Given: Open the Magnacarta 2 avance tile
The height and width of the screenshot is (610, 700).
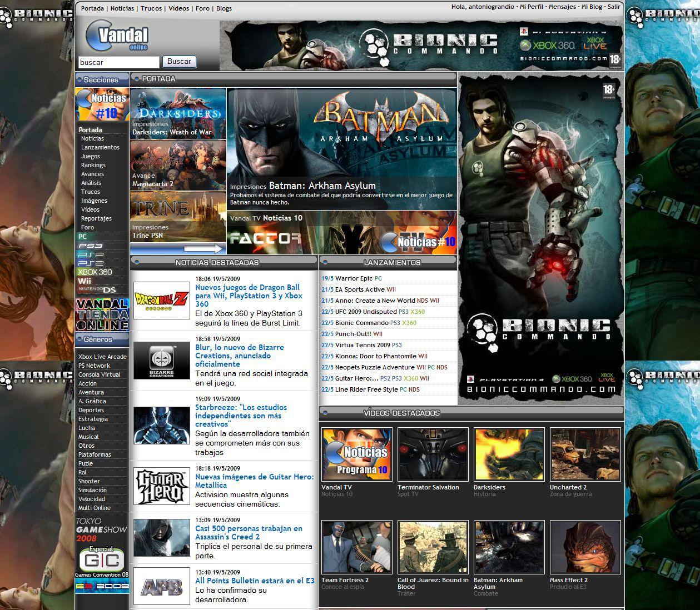Looking at the screenshot, I should [x=178, y=165].
